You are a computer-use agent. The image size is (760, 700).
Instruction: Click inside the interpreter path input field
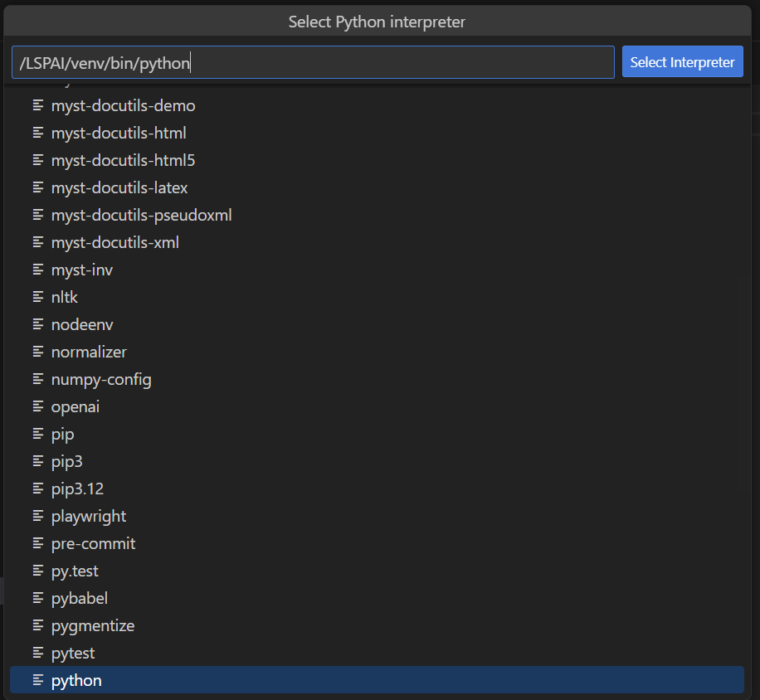click(312, 61)
